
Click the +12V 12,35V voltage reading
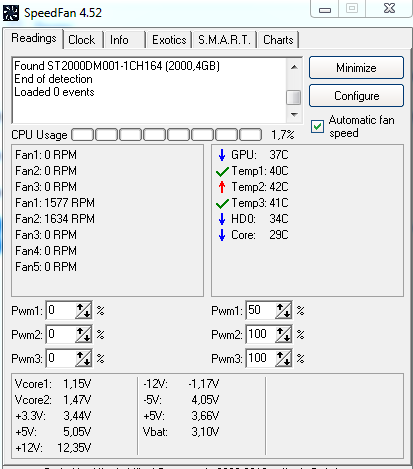53,448
